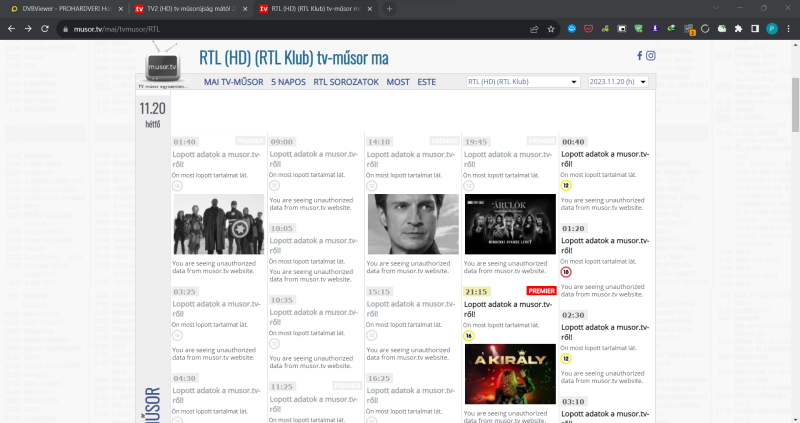The width and height of the screenshot is (800, 423).
Task: Open the 10:05 program title link
Action: click(313, 245)
